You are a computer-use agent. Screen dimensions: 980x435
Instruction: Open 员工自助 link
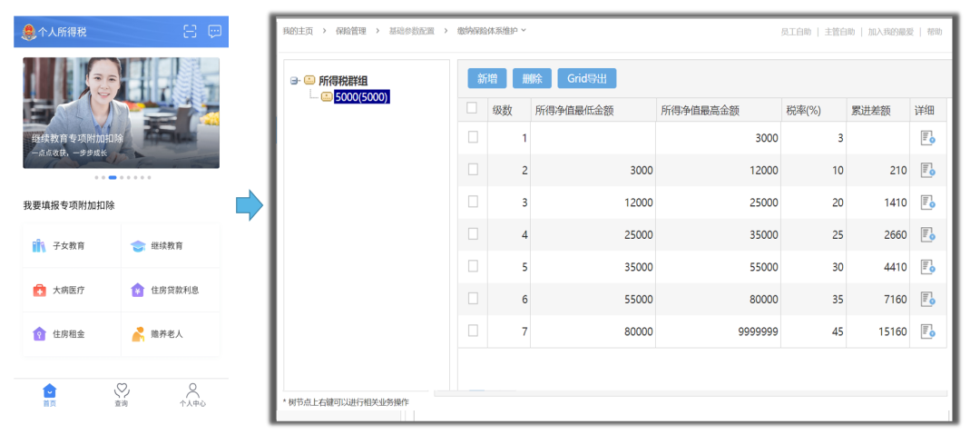coord(796,31)
